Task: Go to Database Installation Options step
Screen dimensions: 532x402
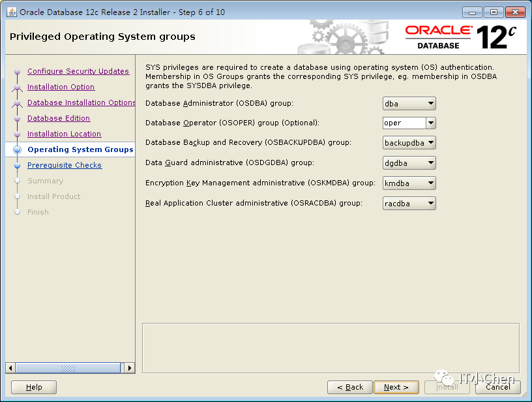Action: [81, 102]
